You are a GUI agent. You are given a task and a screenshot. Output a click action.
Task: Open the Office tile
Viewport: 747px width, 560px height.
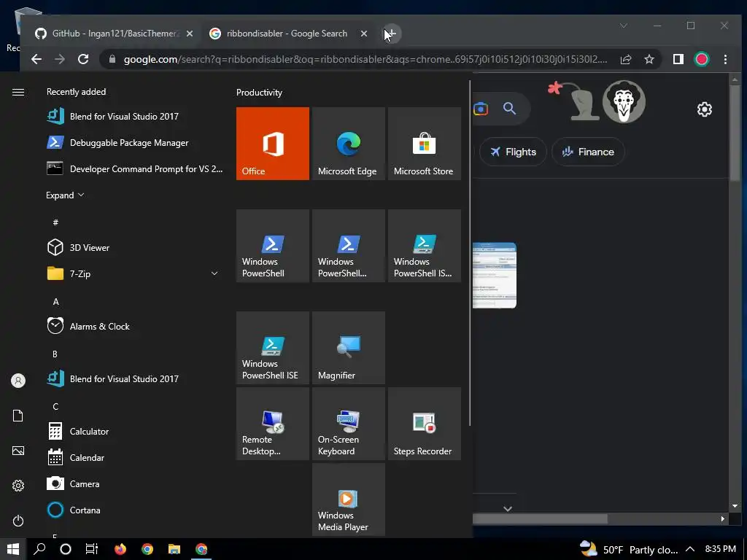coord(273,144)
